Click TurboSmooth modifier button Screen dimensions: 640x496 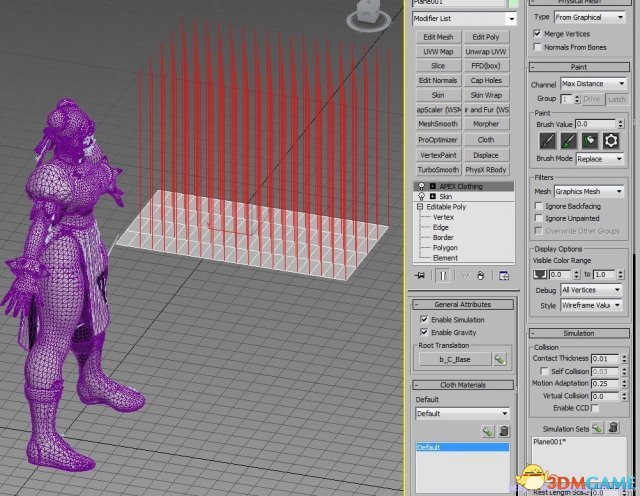[438, 169]
